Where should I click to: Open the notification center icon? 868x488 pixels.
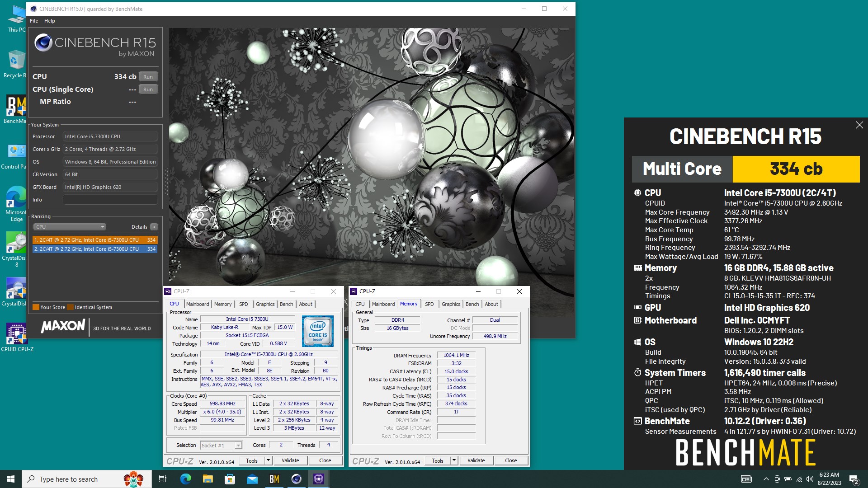(854, 479)
